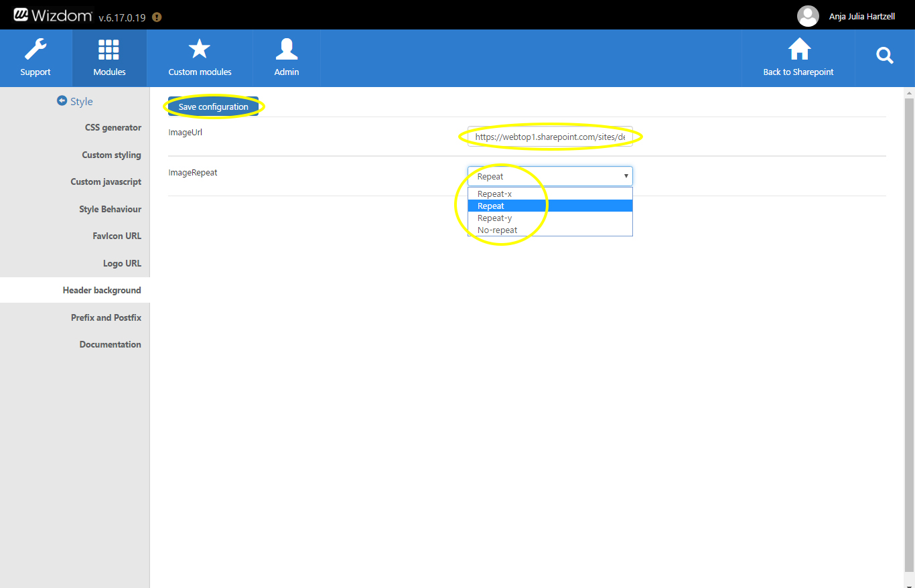Select Repeat-x option from list
This screenshot has height=588, width=915.
[494, 194]
